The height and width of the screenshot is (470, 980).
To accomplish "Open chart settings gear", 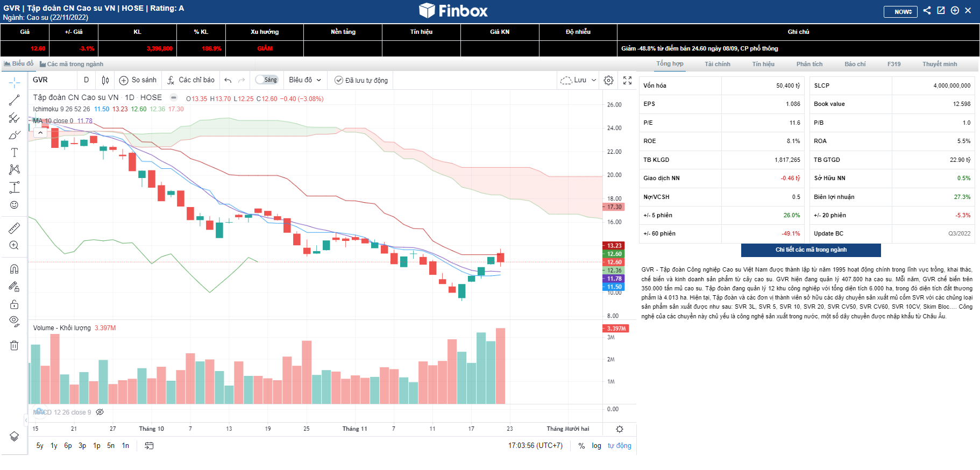I will (x=609, y=80).
